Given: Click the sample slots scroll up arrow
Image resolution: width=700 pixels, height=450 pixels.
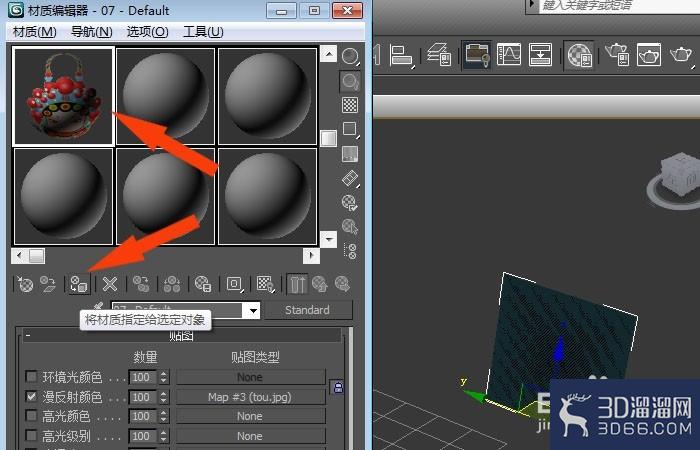Looking at the screenshot, I should coord(329,54).
